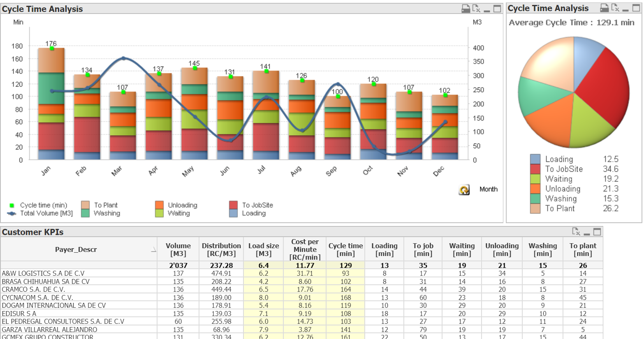Image resolution: width=644 pixels, height=339 pixels.
Task: Select customer CYCNACOM S.A. DE C.V.
Action: tap(79, 297)
